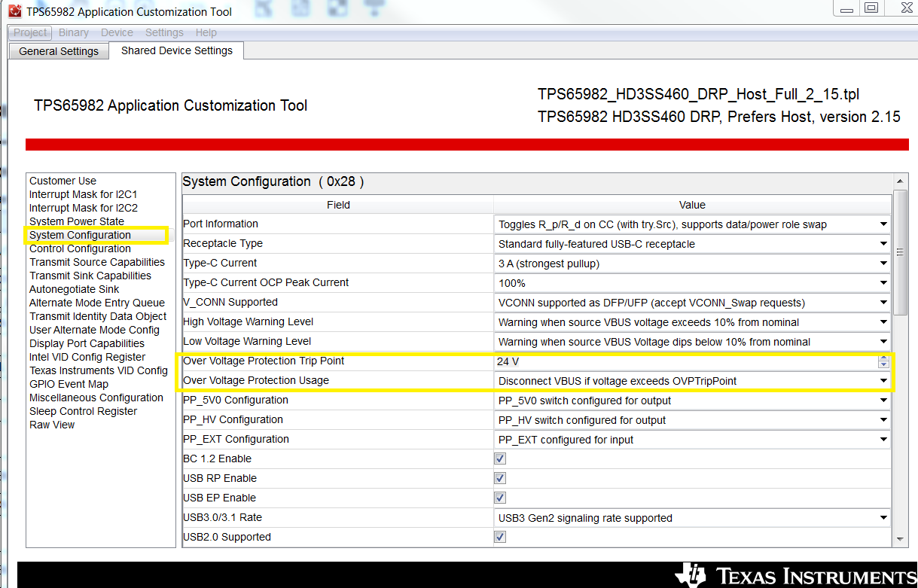Click the template filename TPS65982_HD3SS460_DRP_Host_Full_2_15.tpl
The image size is (918, 588).
pos(698,94)
